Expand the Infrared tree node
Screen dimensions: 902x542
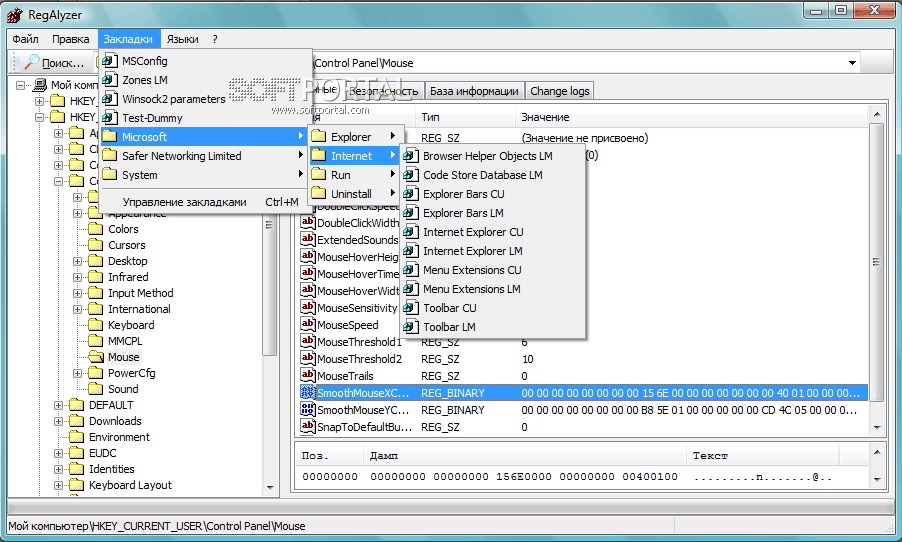point(78,277)
